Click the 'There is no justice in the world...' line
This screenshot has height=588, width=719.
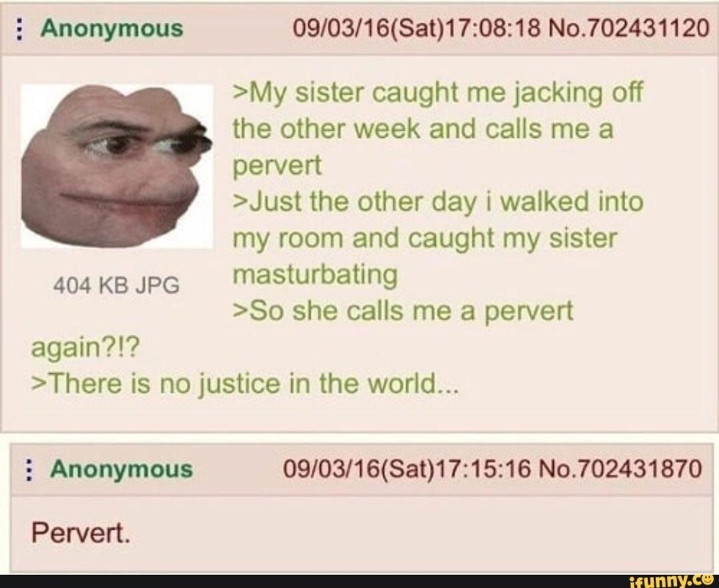click(x=244, y=384)
